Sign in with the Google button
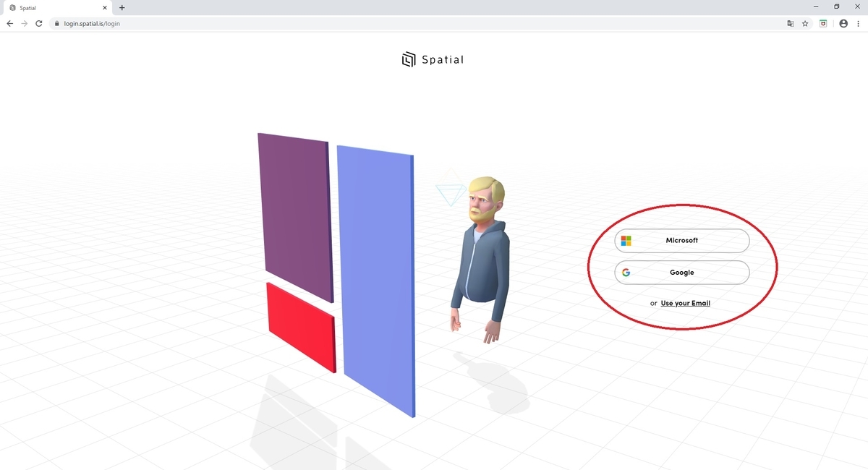 coord(682,273)
